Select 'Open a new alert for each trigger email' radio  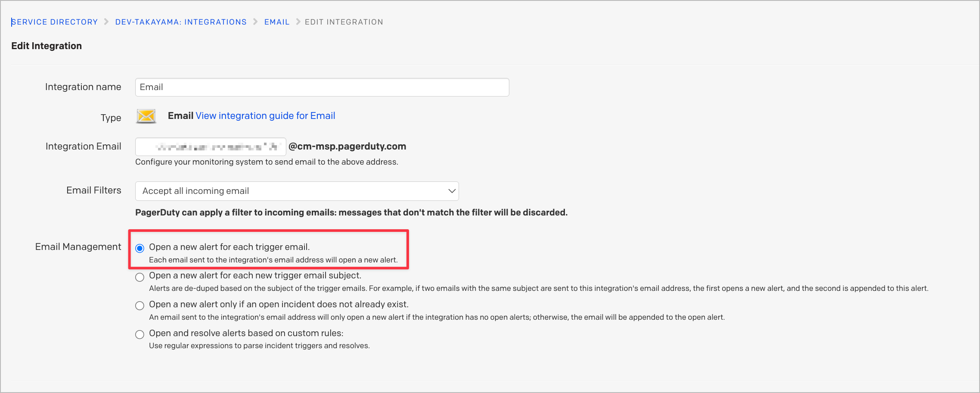pyautogui.click(x=140, y=248)
